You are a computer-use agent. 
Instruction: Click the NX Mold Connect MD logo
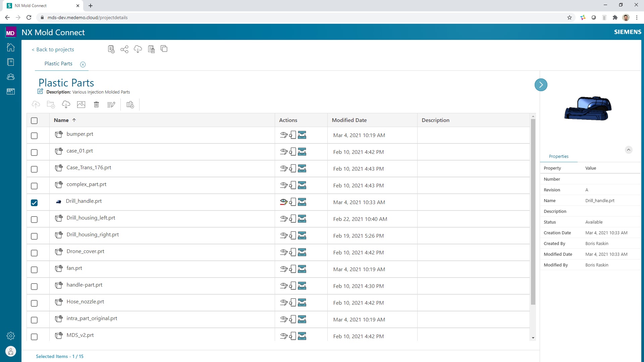[11, 32]
